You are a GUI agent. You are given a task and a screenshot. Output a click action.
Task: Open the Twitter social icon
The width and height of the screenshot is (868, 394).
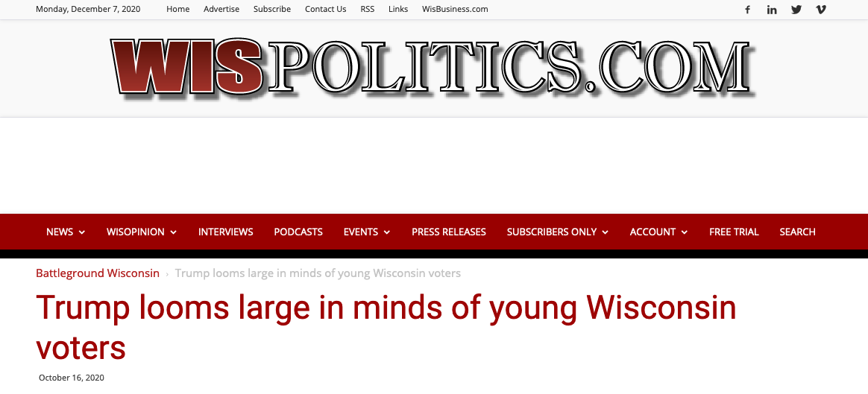pos(796,10)
